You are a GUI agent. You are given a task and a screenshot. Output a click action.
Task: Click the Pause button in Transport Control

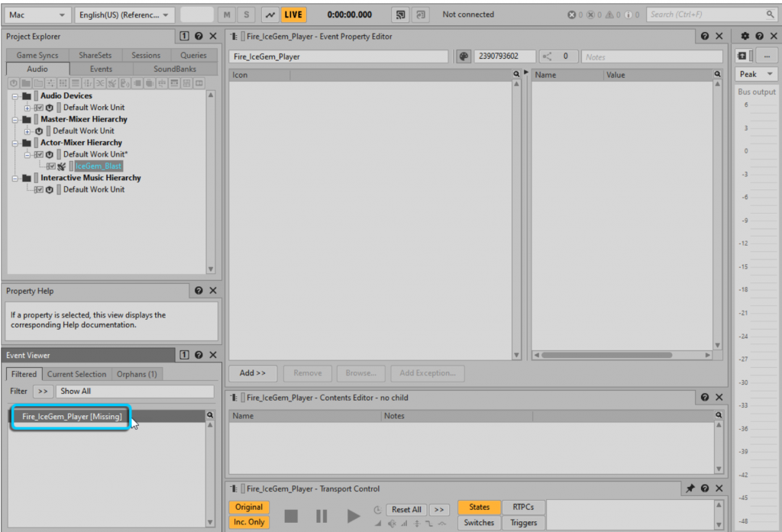tap(322, 516)
